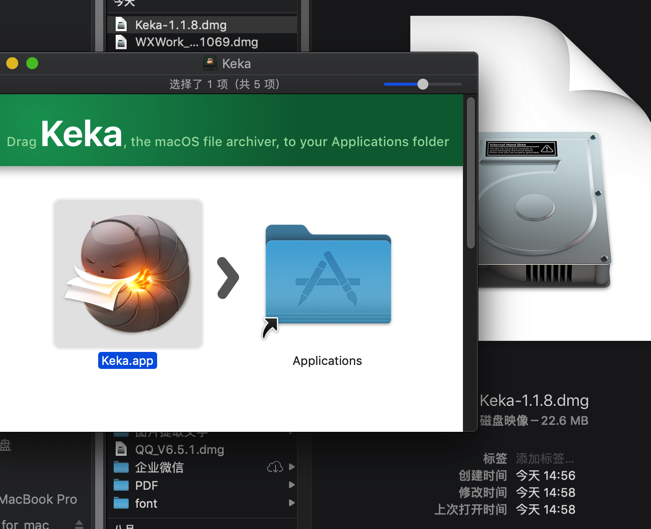Eject the 'for mac' volume in sidebar
The height and width of the screenshot is (529, 651).
click(x=79, y=524)
